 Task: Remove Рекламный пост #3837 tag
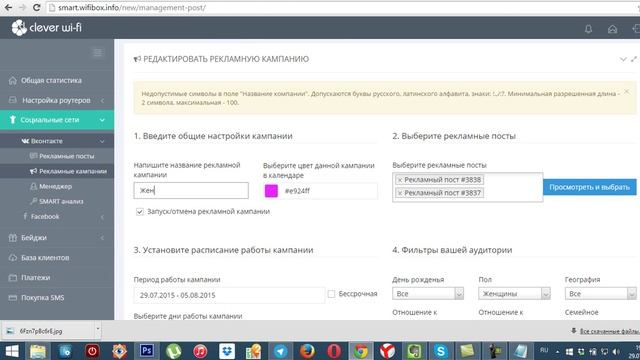[x=400, y=193]
